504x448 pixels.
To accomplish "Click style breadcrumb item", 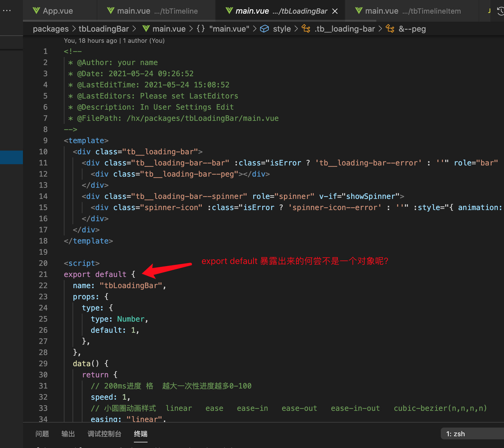I will pos(282,29).
